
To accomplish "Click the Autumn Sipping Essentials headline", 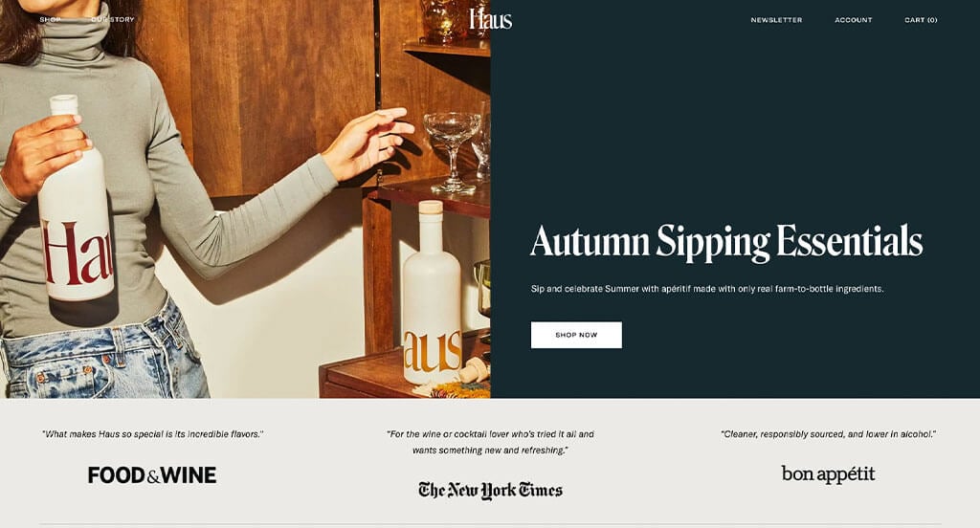I will point(726,242).
